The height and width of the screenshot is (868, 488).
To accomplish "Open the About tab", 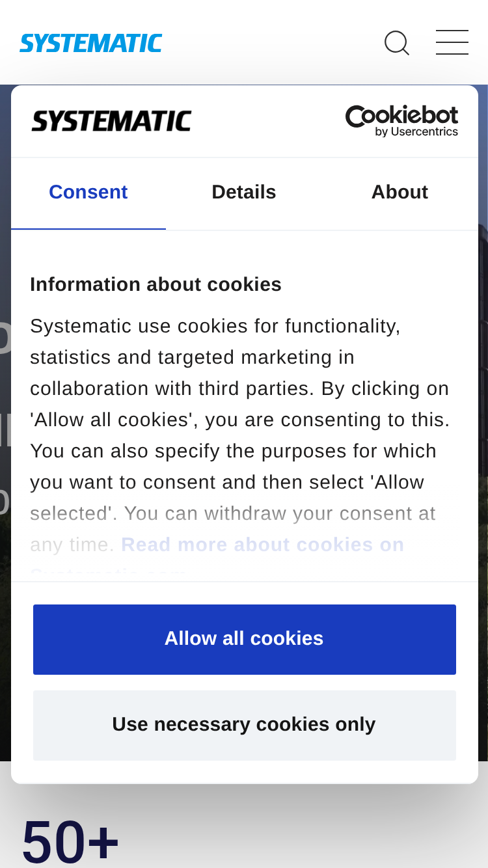I will coord(400,193).
